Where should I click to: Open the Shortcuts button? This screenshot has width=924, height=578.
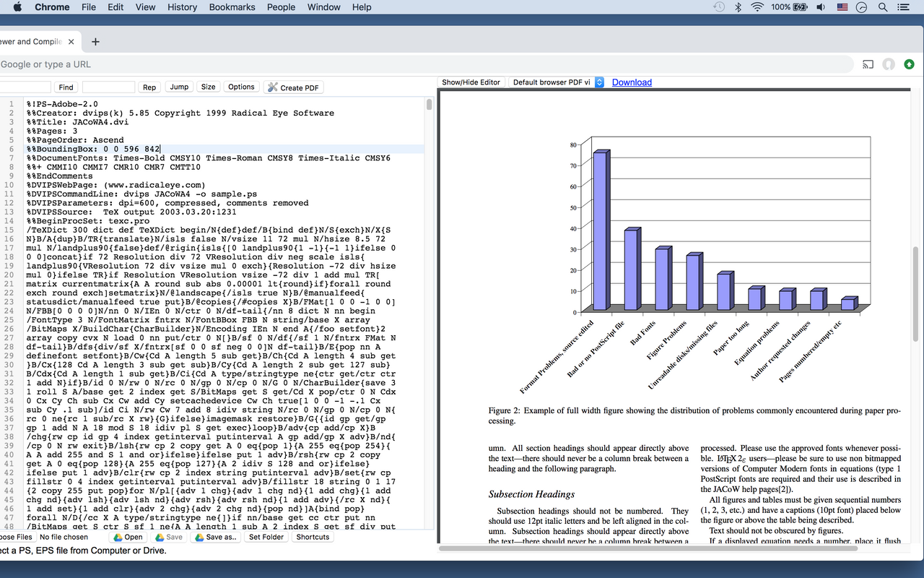click(313, 537)
